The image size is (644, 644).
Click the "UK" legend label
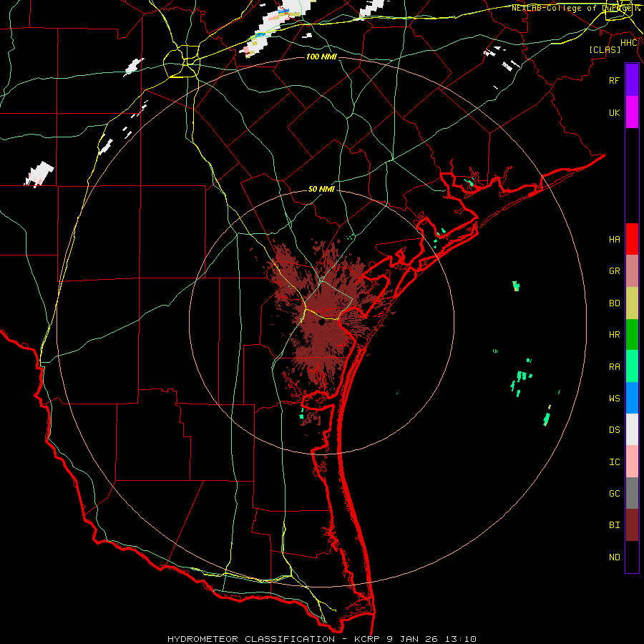point(614,113)
